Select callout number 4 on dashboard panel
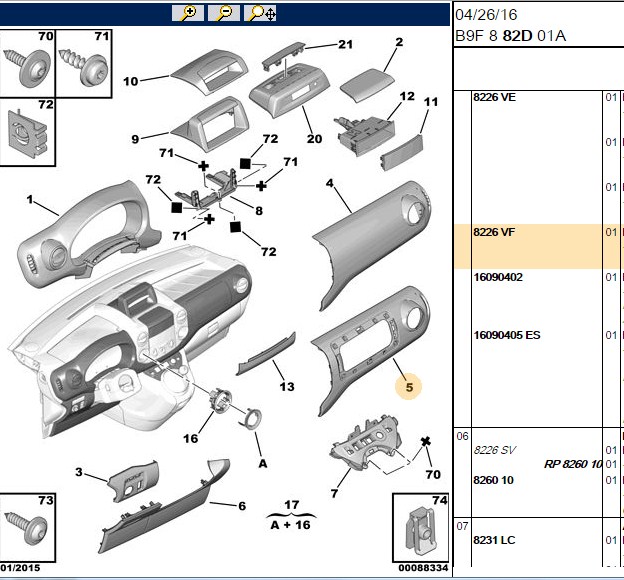This screenshot has width=624, height=580. (x=330, y=183)
